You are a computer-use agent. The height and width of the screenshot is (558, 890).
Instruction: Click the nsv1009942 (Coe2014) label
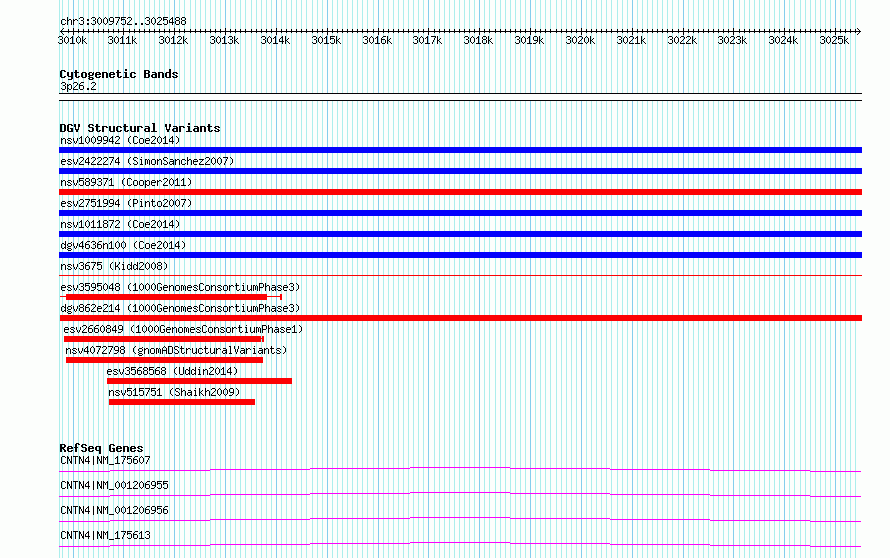(x=120, y=140)
